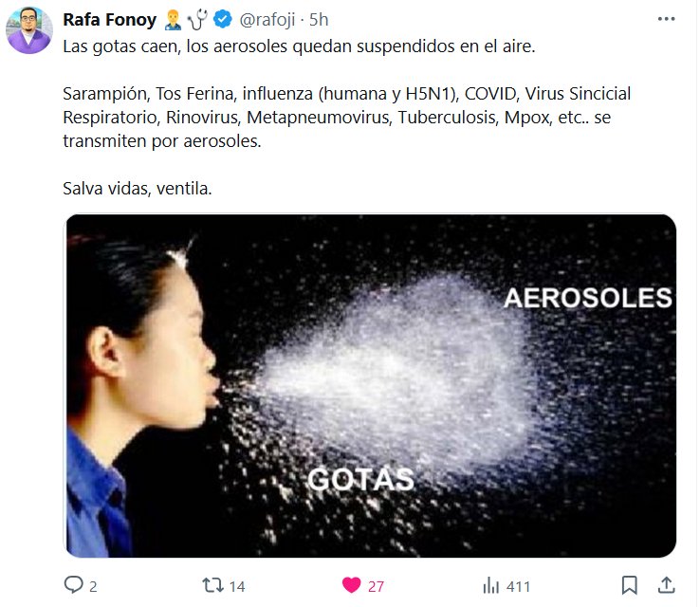This screenshot has height=607, width=700.
Task: Click the blue verified badge
Action: 222,20
